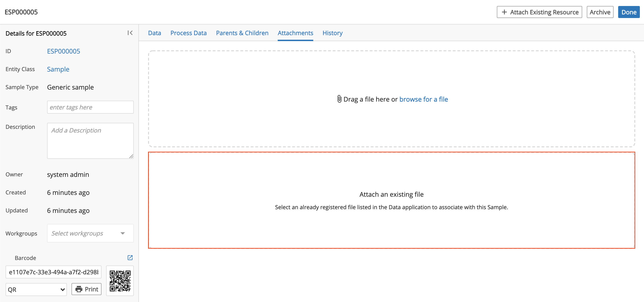644x302 pixels.
Task: Click the Tags input field
Action: 90,107
